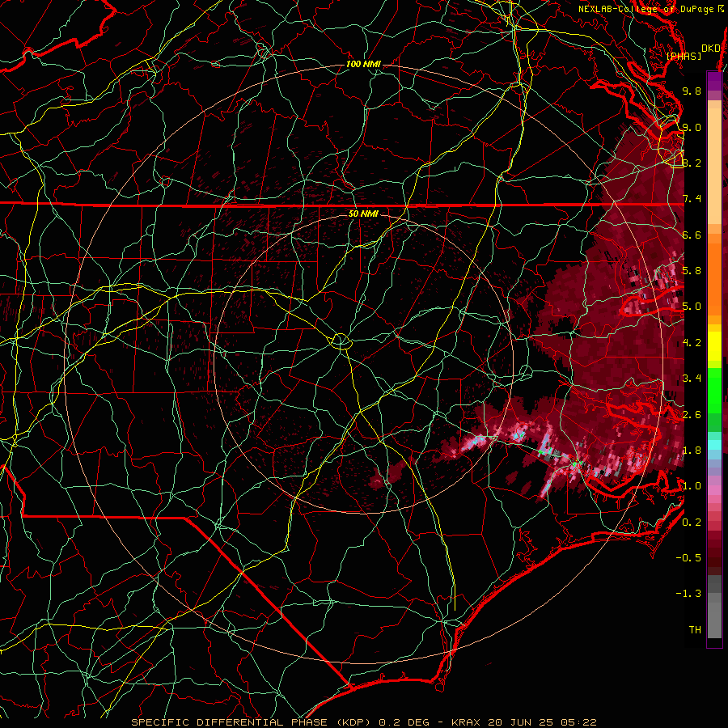
Task: Click the 7.4 color scale value
Action: click(692, 199)
